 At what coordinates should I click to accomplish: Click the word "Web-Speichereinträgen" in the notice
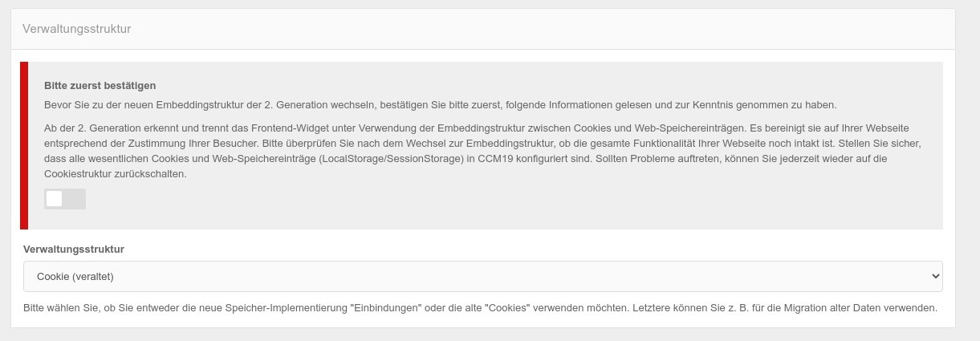688,128
